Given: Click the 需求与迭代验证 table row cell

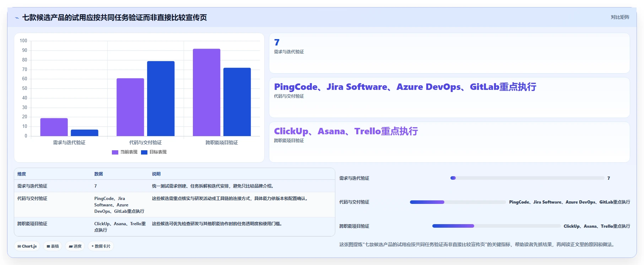Looking at the screenshot, I should pos(32,186).
